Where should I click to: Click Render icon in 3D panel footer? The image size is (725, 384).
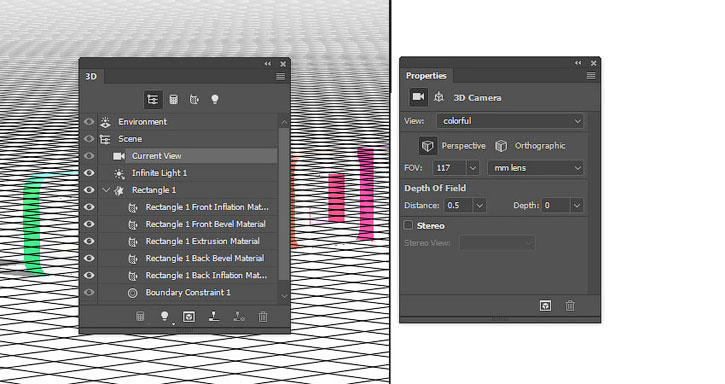coord(189,317)
